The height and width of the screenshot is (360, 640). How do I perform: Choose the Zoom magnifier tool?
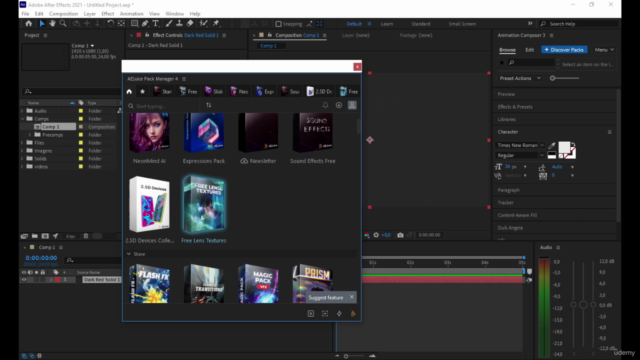pos(63,24)
